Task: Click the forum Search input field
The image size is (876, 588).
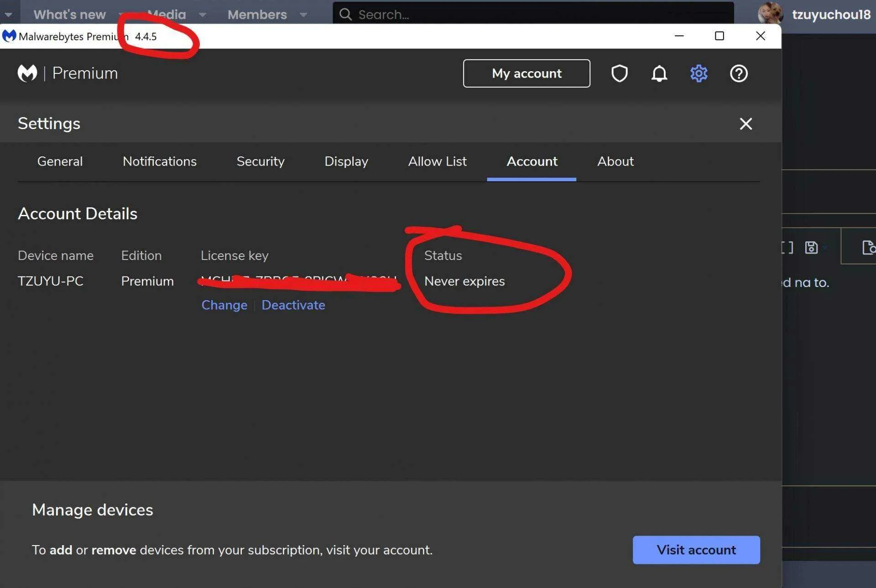Action: [x=533, y=14]
